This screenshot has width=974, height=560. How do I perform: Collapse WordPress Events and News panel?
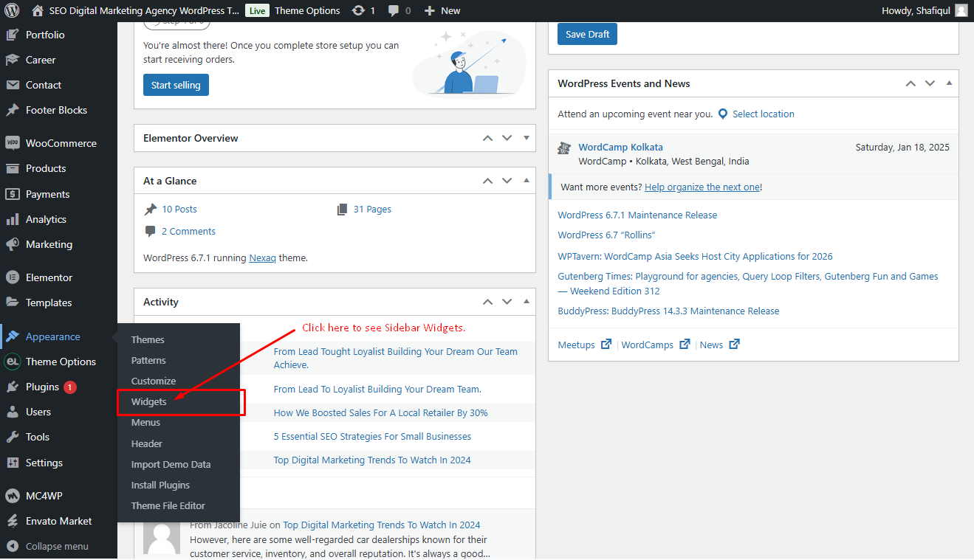[x=950, y=83]
